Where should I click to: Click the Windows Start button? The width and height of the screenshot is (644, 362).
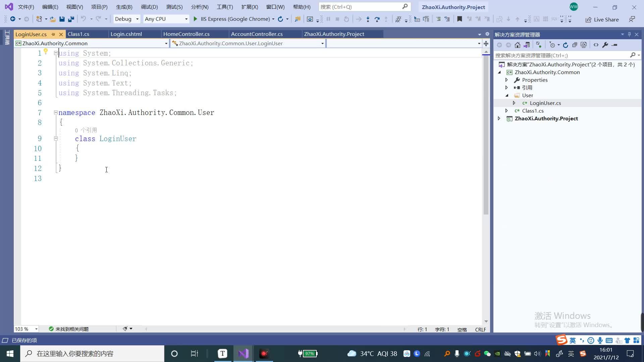point(10,354)
